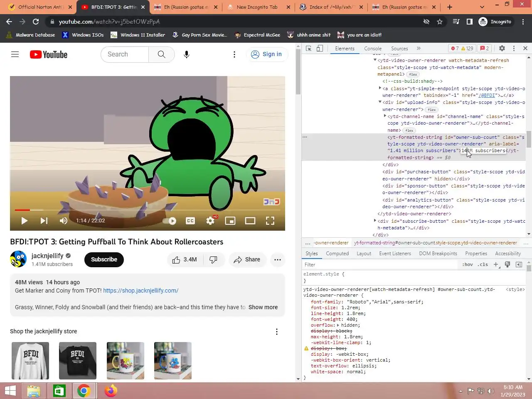Toggle the device toolbar in DevTools
The width and height of the screenshot is (532, 399).
[x=320, y=48]
